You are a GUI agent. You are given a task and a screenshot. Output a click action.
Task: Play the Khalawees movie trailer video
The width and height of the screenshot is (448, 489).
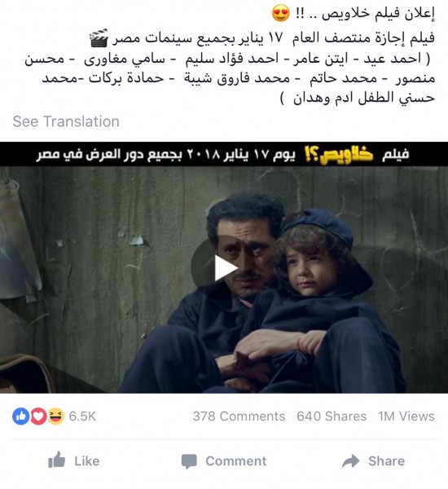pos(219,267)
